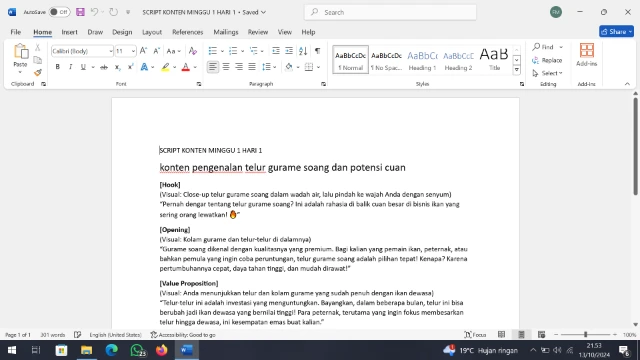
Task: Open the Select dropdown in Editing
Action: pyautogui.click(x=547, y=73)
